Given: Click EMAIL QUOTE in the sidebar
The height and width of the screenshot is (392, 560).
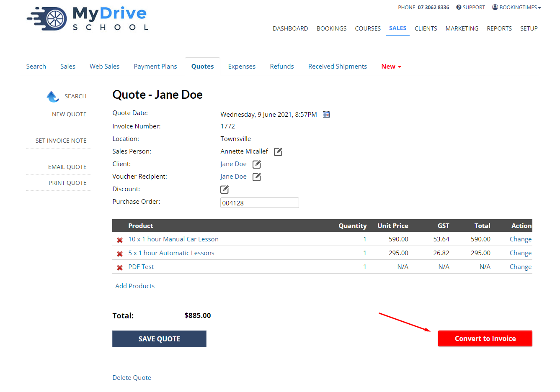Looking at the screenshot, I should (67, 167).
